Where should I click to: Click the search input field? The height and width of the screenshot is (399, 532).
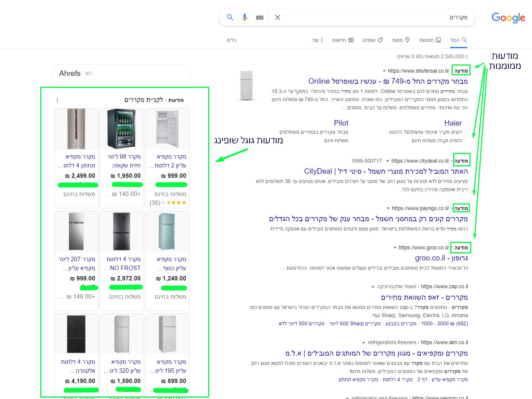pos(376,17)
